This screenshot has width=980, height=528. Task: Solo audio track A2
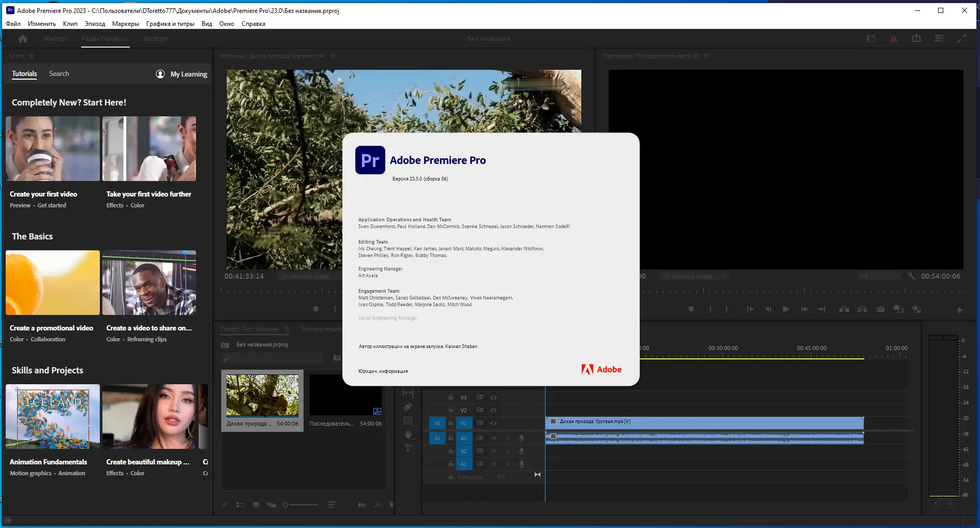tap(507, 451)
